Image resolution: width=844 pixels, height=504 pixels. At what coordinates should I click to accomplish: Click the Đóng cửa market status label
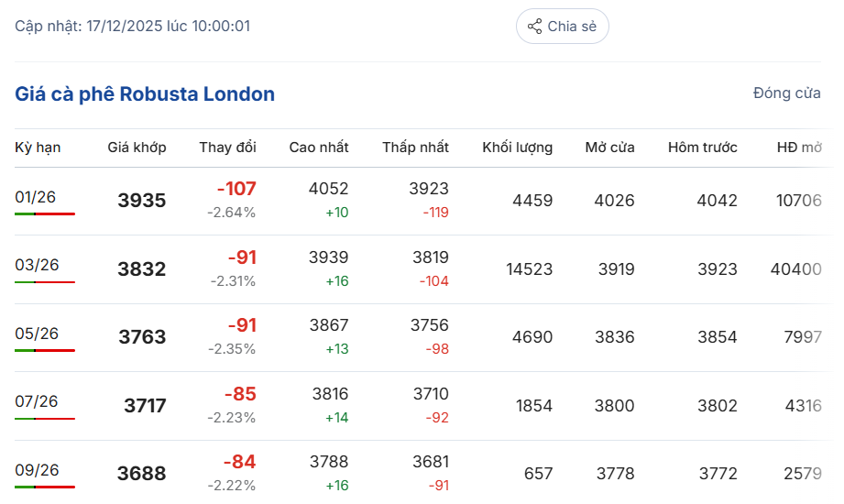[786, 93]
